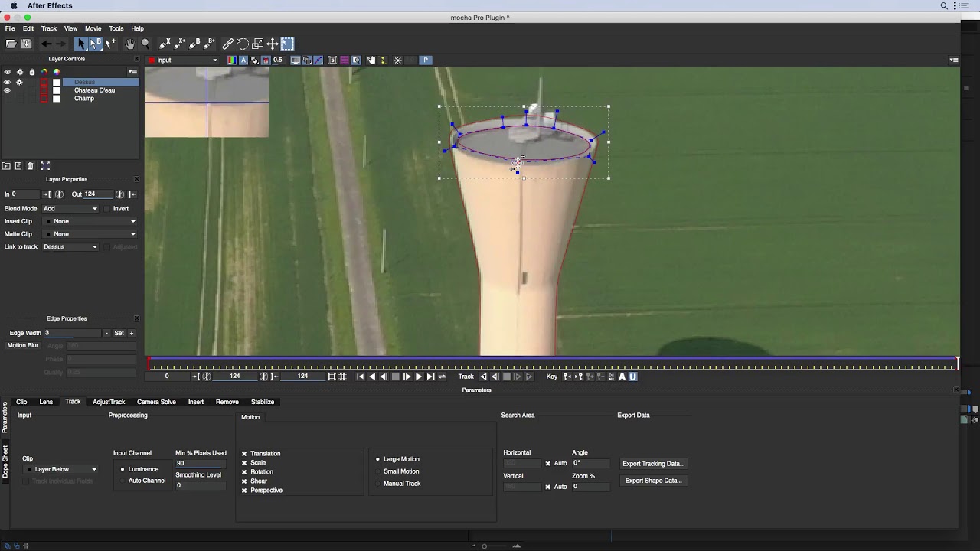Select the Small Motion option

pyautogui.click(x=377, y=471)
